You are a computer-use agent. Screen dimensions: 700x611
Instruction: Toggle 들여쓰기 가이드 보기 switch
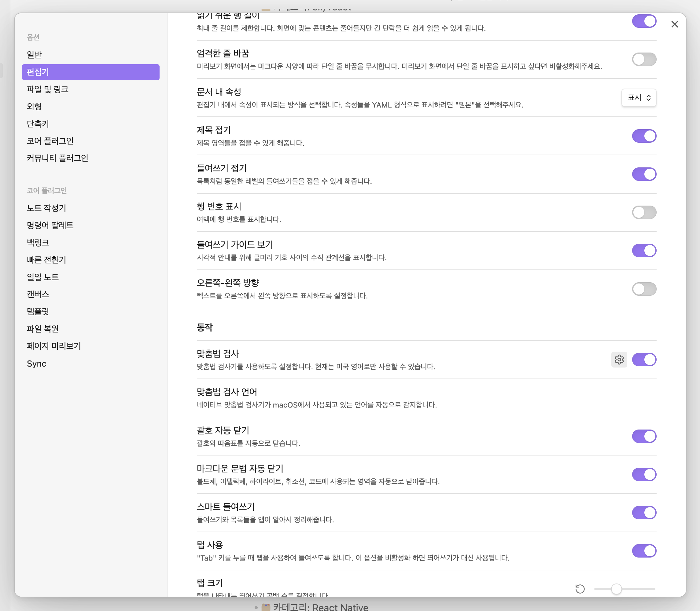coord(644,251)
